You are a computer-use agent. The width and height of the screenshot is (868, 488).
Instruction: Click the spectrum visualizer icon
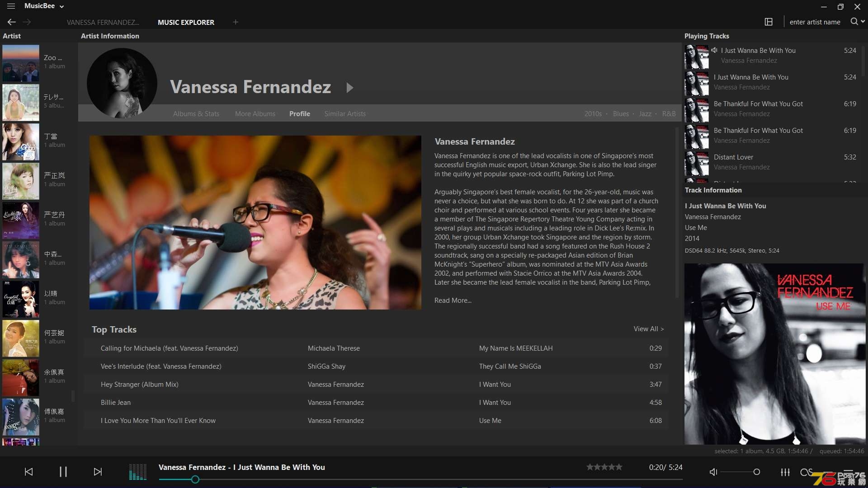[x=138, y=472]
